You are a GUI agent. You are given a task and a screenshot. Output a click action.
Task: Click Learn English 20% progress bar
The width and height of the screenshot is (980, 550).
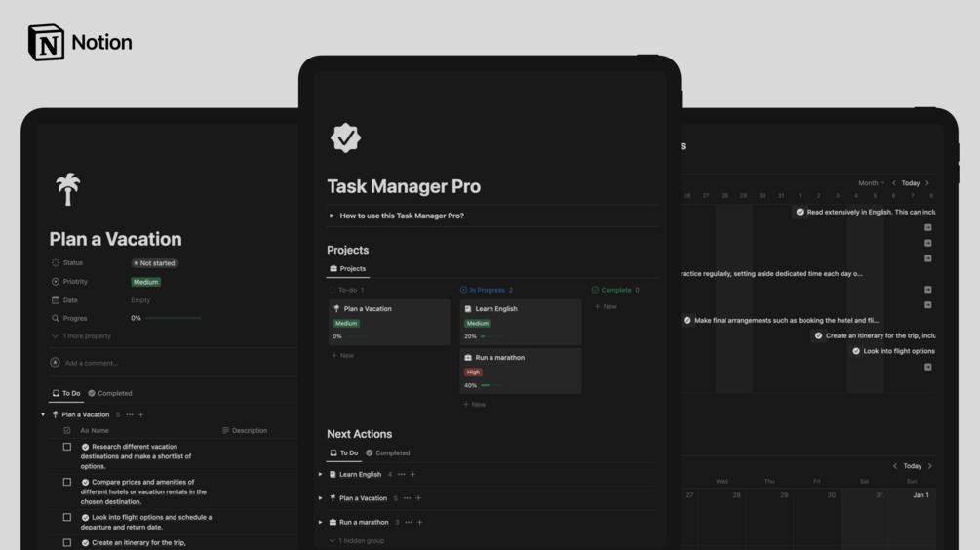pos(491,336)
